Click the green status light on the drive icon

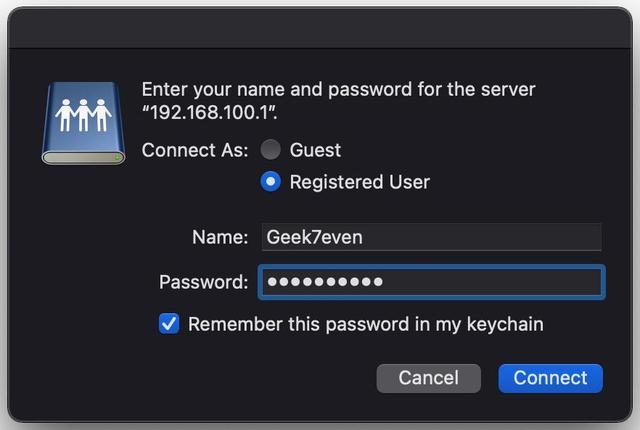pyautogui.click(x=117, y=156)
